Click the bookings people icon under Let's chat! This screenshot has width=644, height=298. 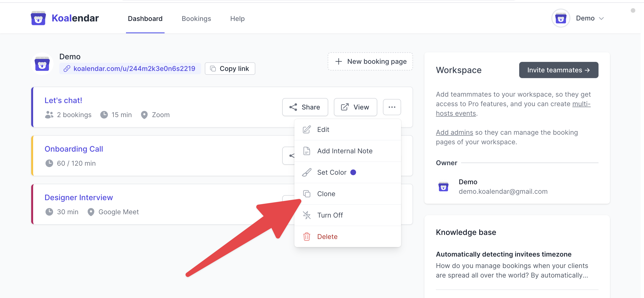pyautogui.click(x=49, y=115)
